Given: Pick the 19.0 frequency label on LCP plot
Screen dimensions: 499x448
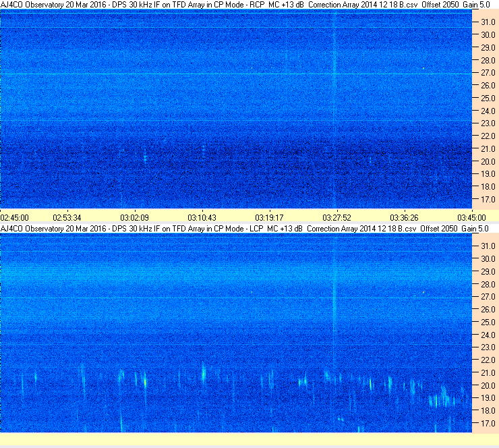Looking at the screenshot, I should (x=488, y=398).
